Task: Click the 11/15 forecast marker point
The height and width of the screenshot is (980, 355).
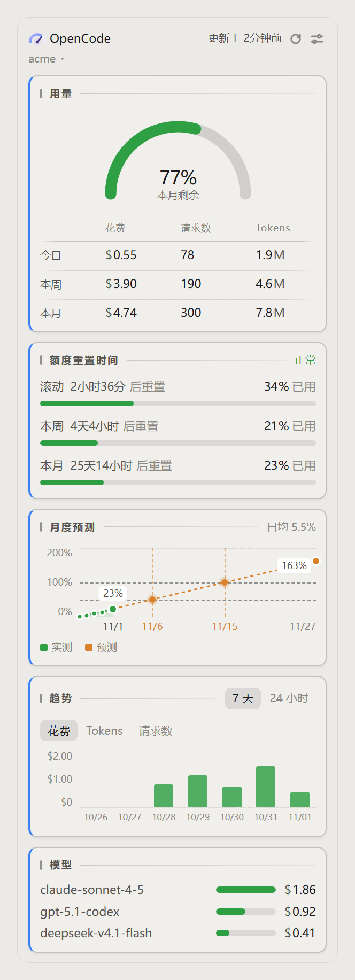Action: 225,582
